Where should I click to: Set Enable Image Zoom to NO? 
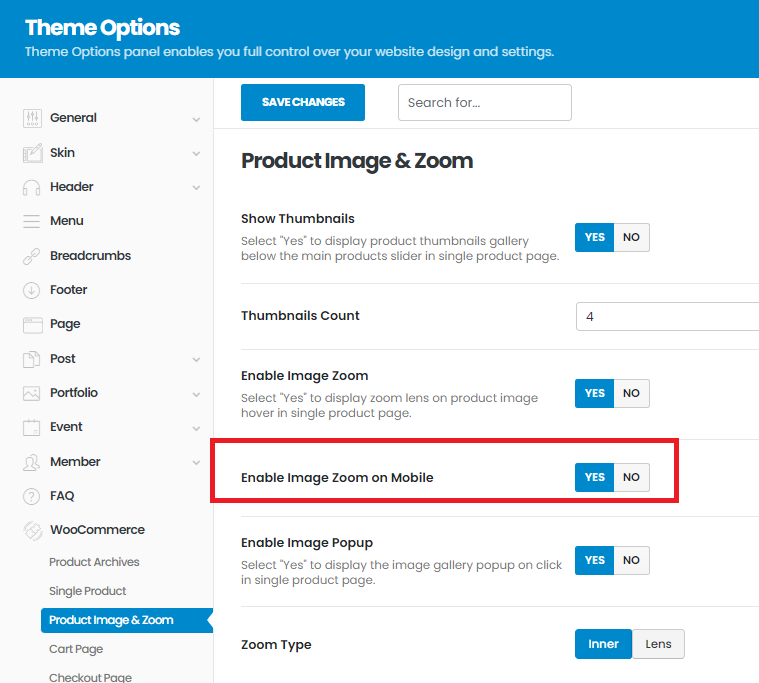click(x=631, y=393)
